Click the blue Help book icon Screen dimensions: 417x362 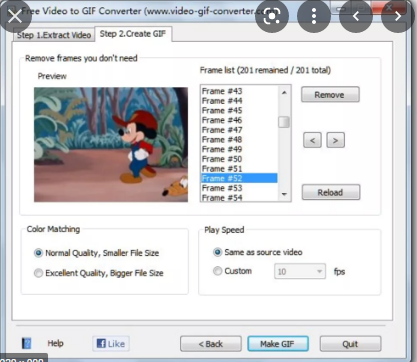(x=26, y=343)
